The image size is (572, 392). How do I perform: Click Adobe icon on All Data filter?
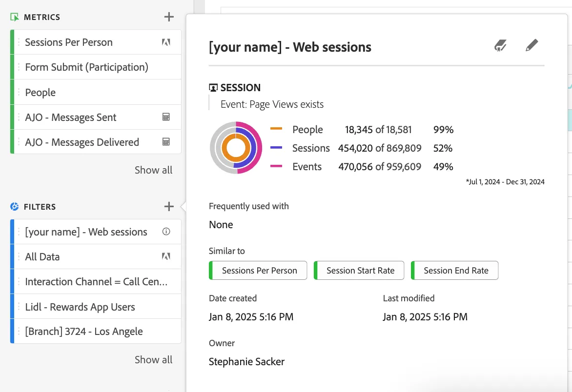[x=166, y=256]
